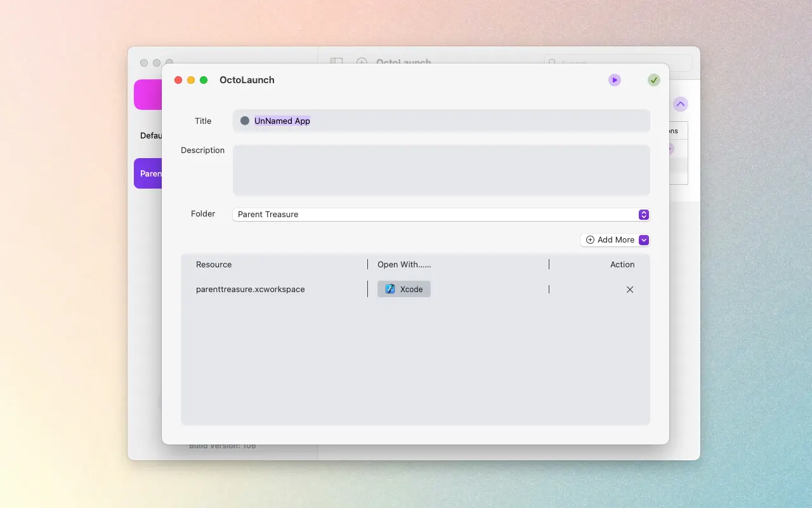Viewport: 812px width, 508px height.
Task: Click the Add More button
Action: 609,239
